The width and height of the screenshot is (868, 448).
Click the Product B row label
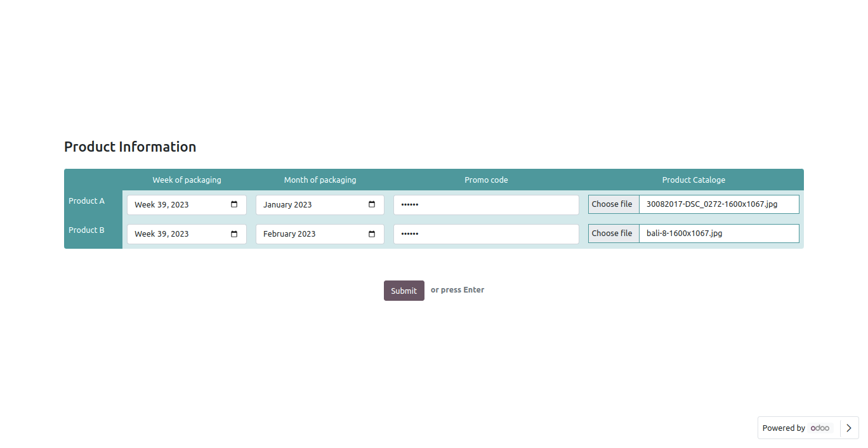pos(86,230)
